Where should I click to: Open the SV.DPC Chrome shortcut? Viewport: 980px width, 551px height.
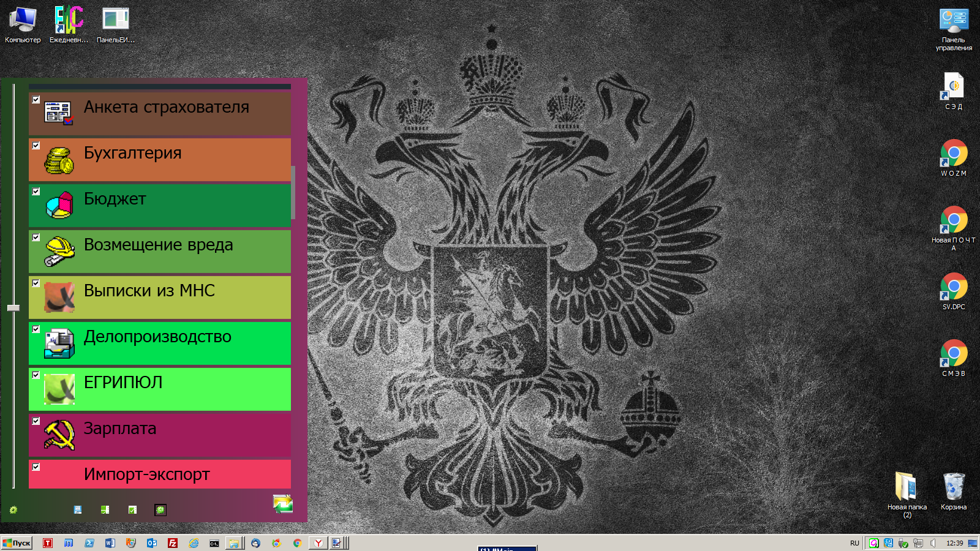click(954, 291)
